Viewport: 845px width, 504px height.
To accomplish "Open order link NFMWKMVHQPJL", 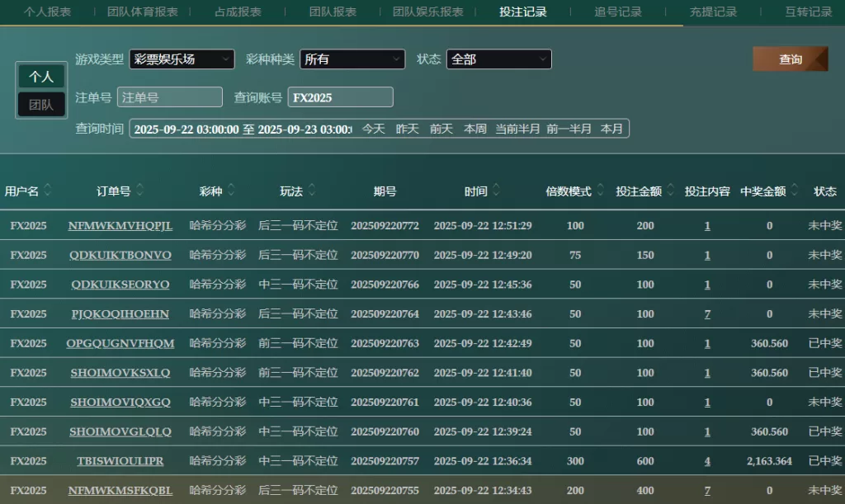I will click(120, 226).
